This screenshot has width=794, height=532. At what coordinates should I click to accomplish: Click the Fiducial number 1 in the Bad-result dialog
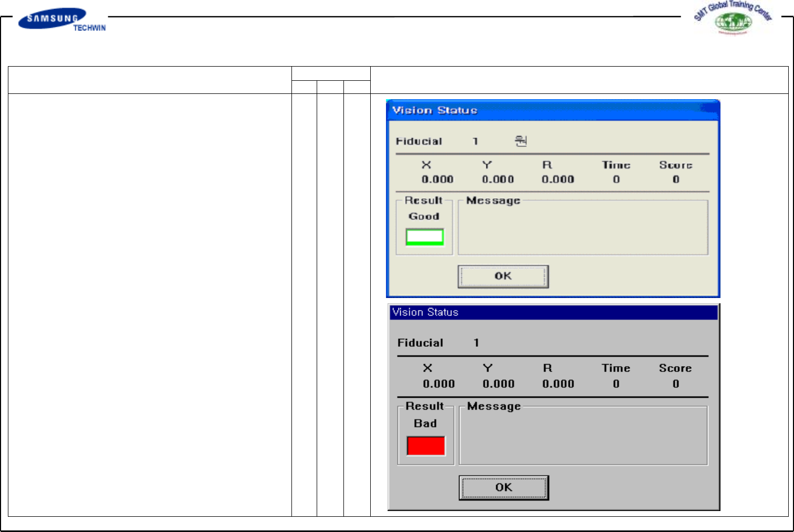tap(476, 343)
